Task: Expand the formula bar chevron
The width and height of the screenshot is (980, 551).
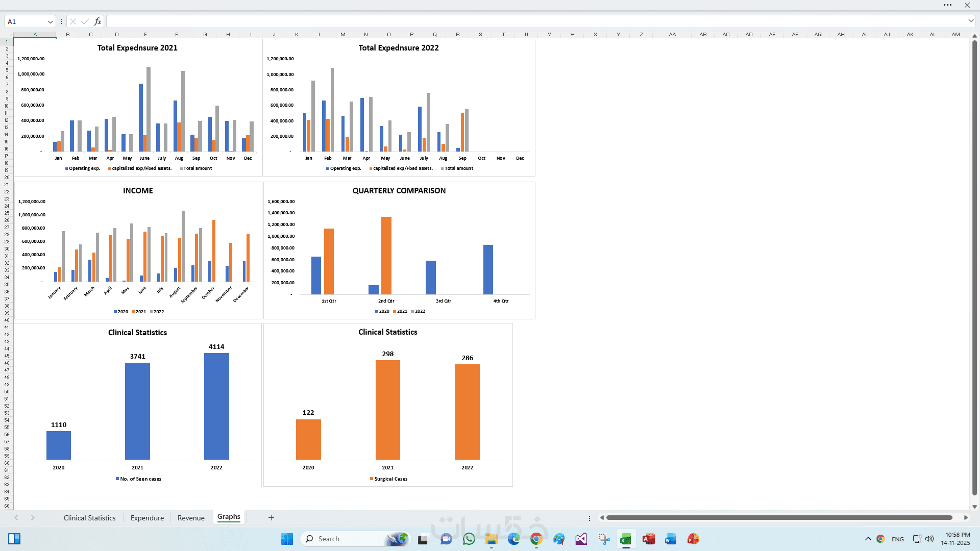Action: [x=971, y=21]
